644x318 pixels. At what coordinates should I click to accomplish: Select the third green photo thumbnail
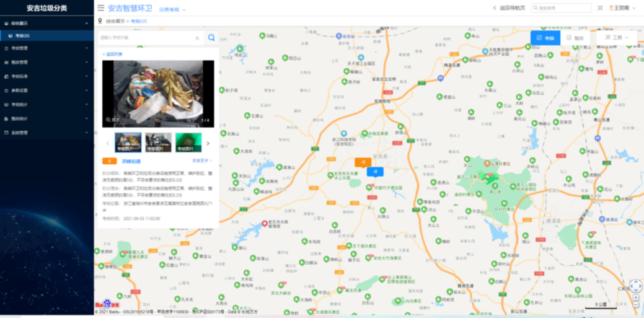tap(188, 143)
